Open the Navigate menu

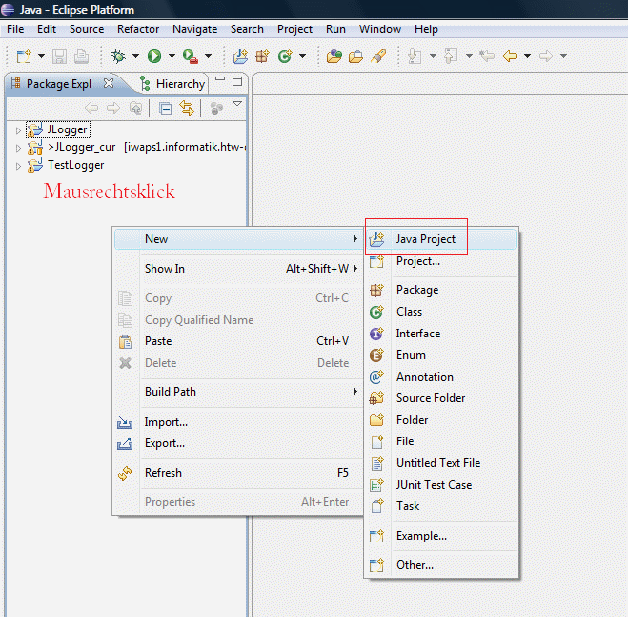coord(195,29)
